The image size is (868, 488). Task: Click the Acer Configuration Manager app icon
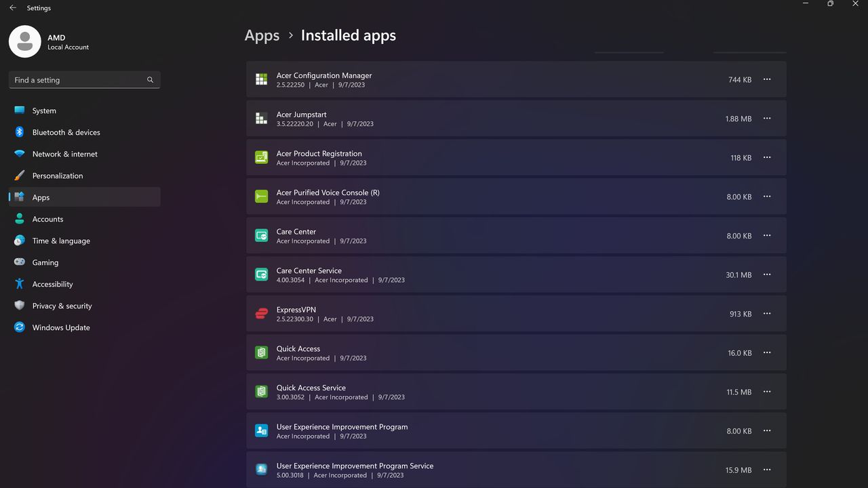[261, 79]
